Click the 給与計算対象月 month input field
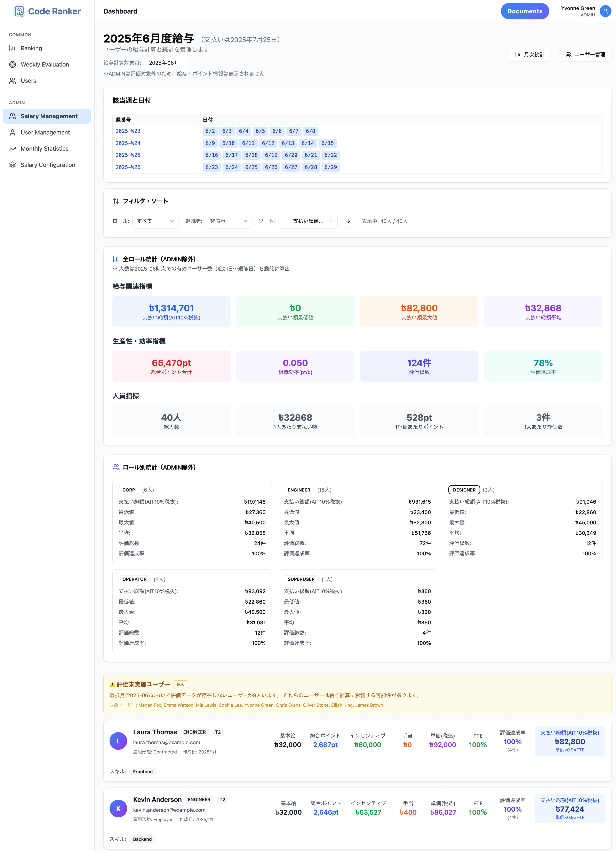 click(166, 63)
